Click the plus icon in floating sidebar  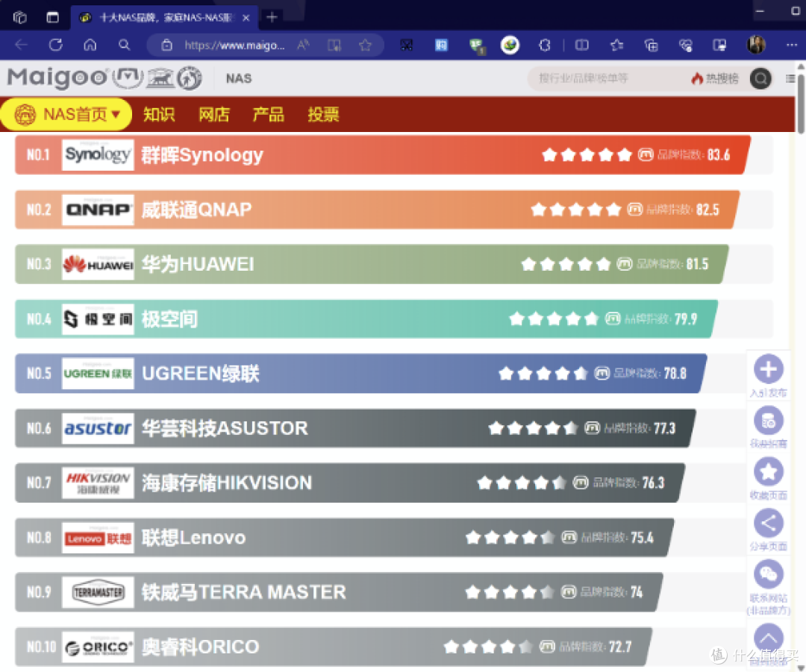tap(769, 369)
